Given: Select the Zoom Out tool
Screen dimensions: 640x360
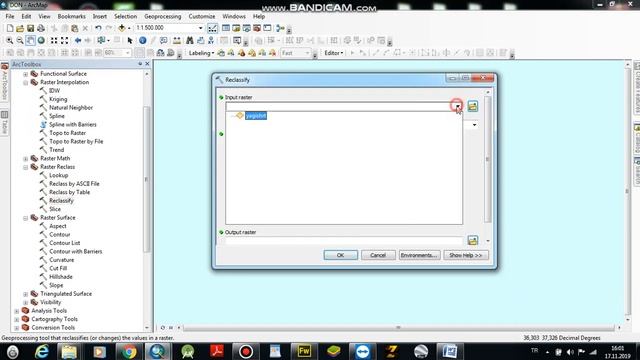Looking at the screenshot, I should [20, 40].
